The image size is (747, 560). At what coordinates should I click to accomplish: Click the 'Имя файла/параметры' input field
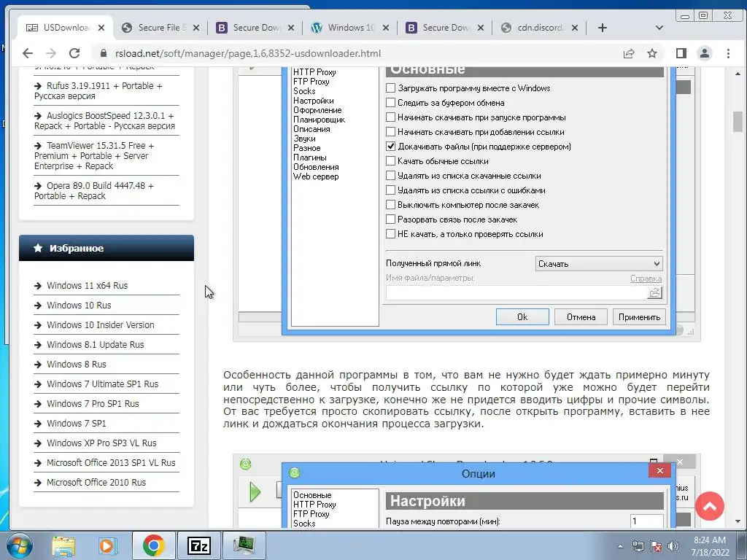(x=516, y=292)
